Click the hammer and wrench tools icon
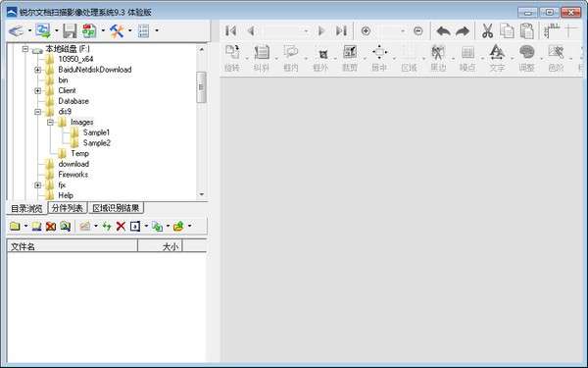588x368 pixels. [x=117, y=30]
